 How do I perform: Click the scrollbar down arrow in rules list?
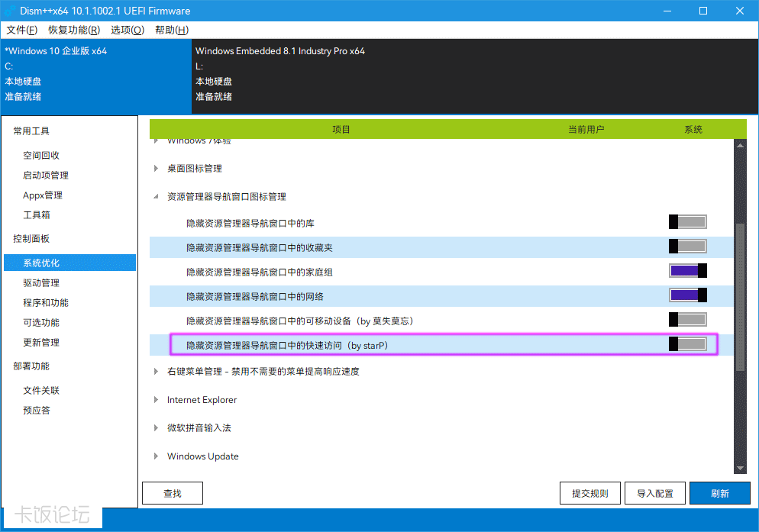coord(740,468)
